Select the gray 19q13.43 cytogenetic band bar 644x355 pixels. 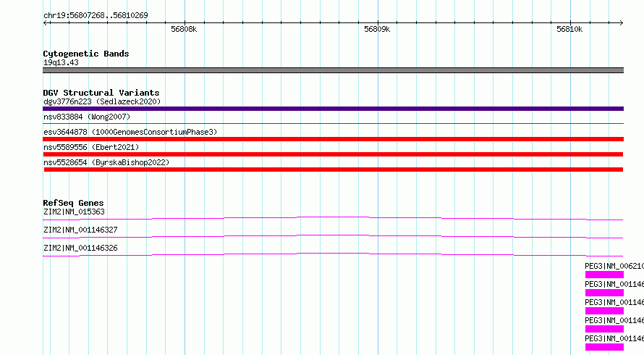pos(333,70)
